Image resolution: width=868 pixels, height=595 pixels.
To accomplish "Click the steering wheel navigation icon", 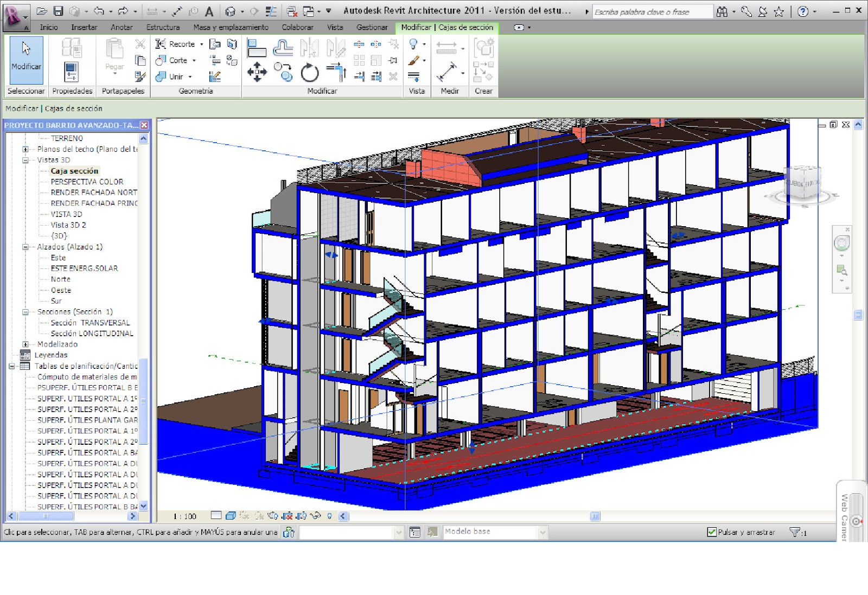I will click(843, 243).
